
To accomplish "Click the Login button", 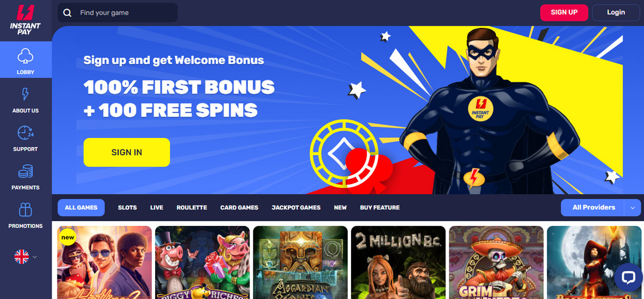I will [x=616, y=12].
